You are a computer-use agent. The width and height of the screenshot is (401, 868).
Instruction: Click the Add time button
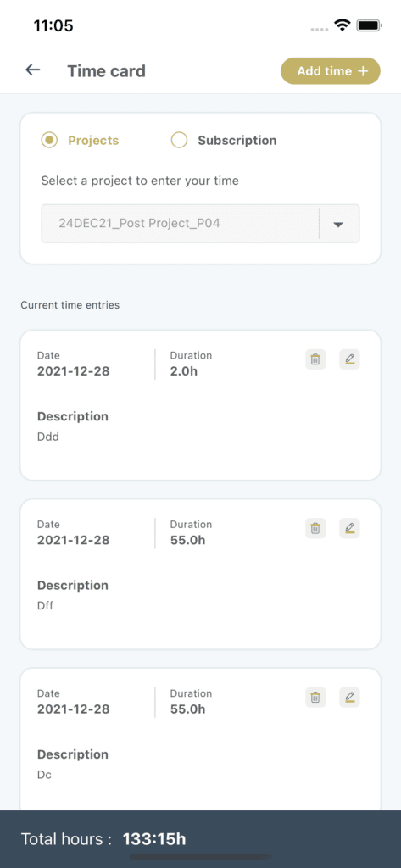tap(331, 71)
